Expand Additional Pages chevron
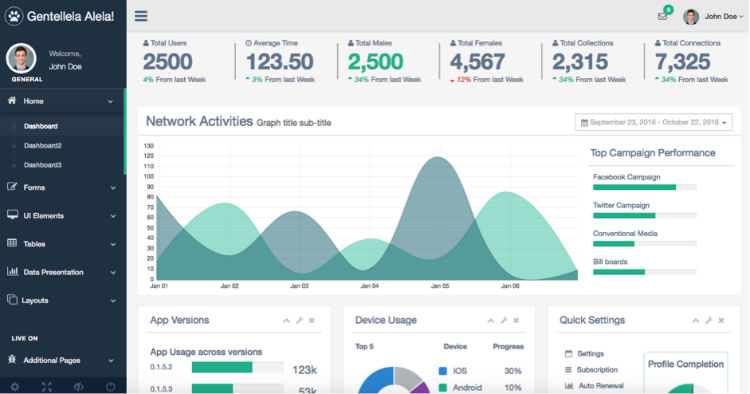 (111, 361)
